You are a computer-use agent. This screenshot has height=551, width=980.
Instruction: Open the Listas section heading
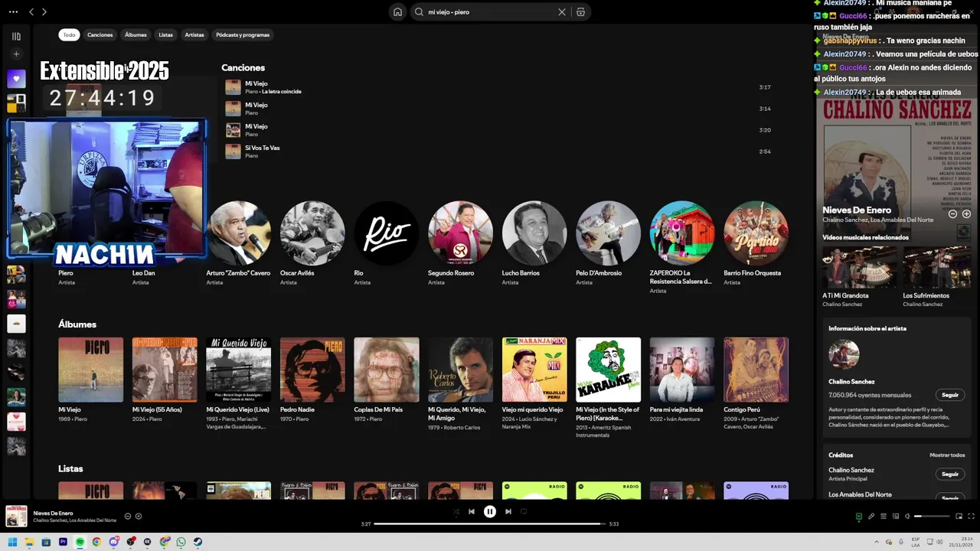(x=70, y=468)
